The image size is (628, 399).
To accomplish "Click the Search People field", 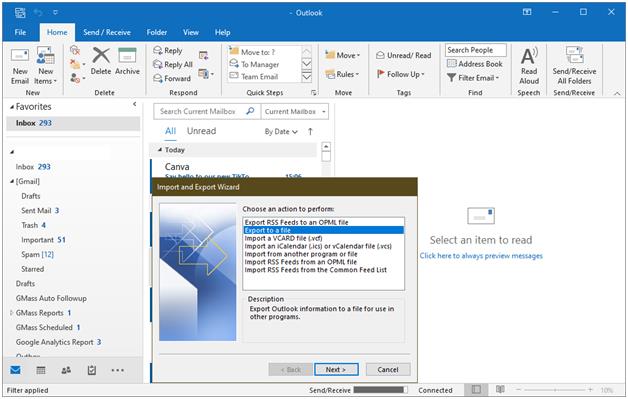I will (x=475, y=50).
